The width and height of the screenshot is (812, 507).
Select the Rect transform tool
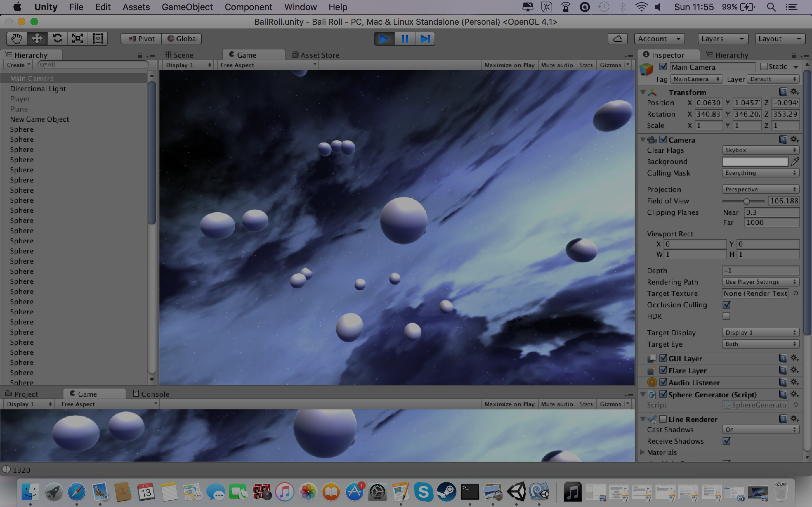(x=98, y=39)
